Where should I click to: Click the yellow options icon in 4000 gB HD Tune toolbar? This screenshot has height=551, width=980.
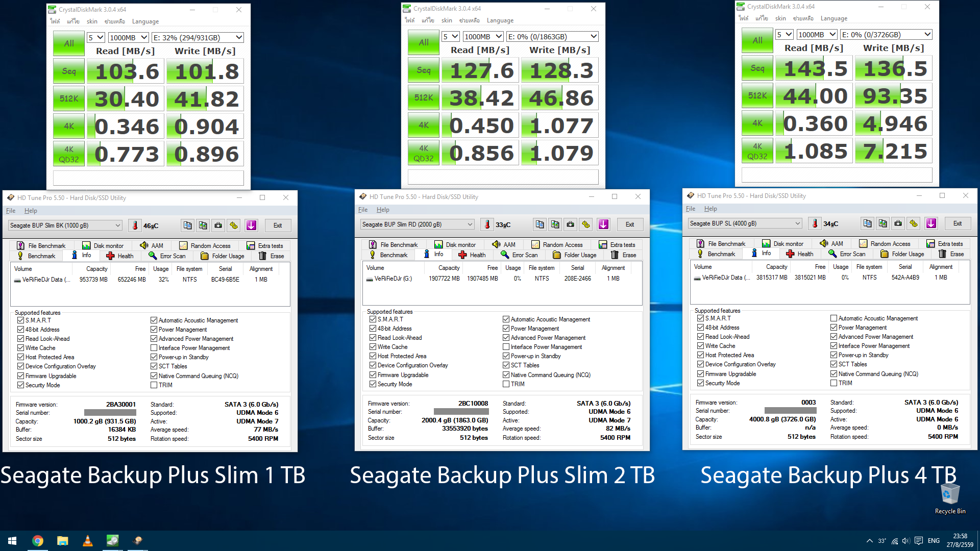[914, 223]
